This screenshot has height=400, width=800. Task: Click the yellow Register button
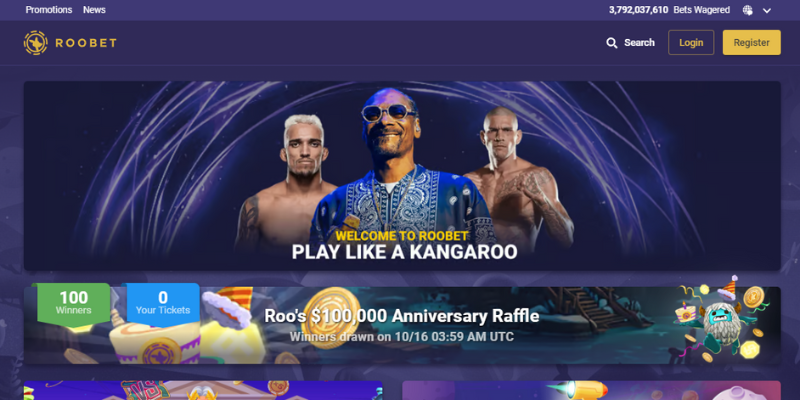coord(752,42)
